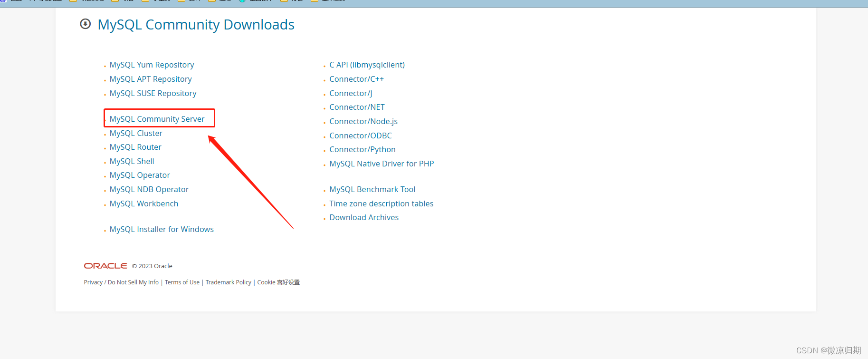868x359 pixels.
Task: Open the Connector/Python link
Action: tap(362, 149)
